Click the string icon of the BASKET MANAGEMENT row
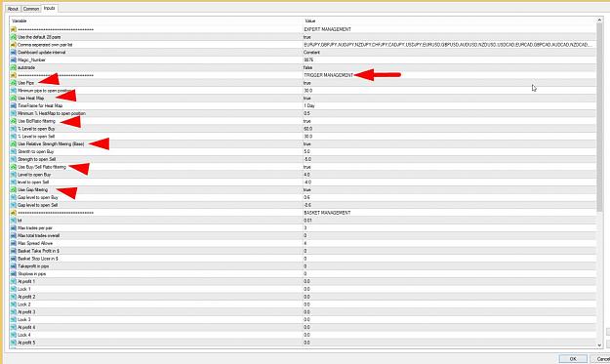610x364 pixels. [14, 213]
